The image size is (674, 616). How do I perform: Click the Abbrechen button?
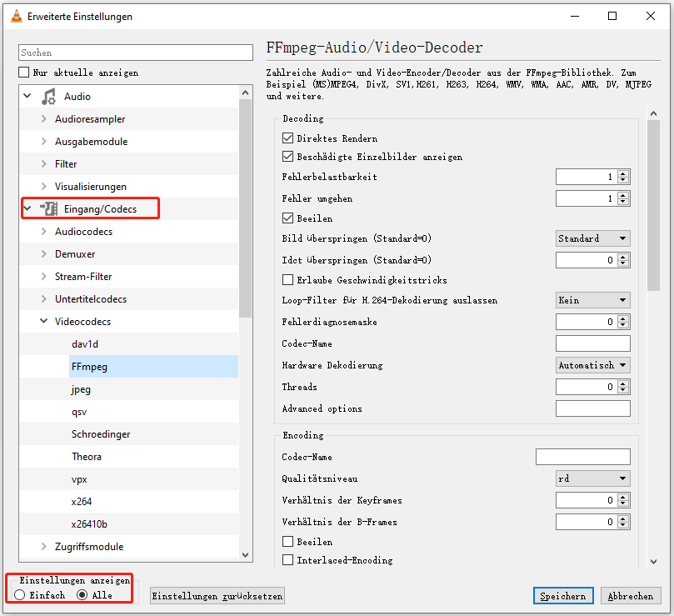tap(631, 596)
